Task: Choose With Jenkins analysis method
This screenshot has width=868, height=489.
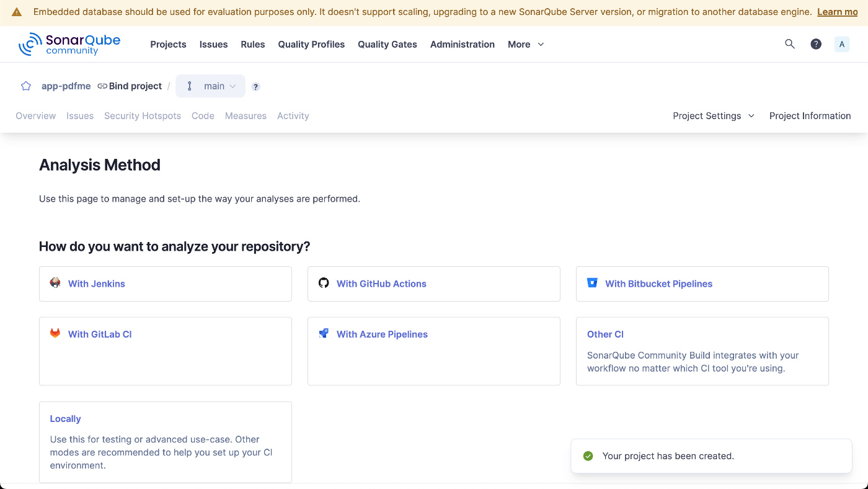Action: click(x=166, y=284)
